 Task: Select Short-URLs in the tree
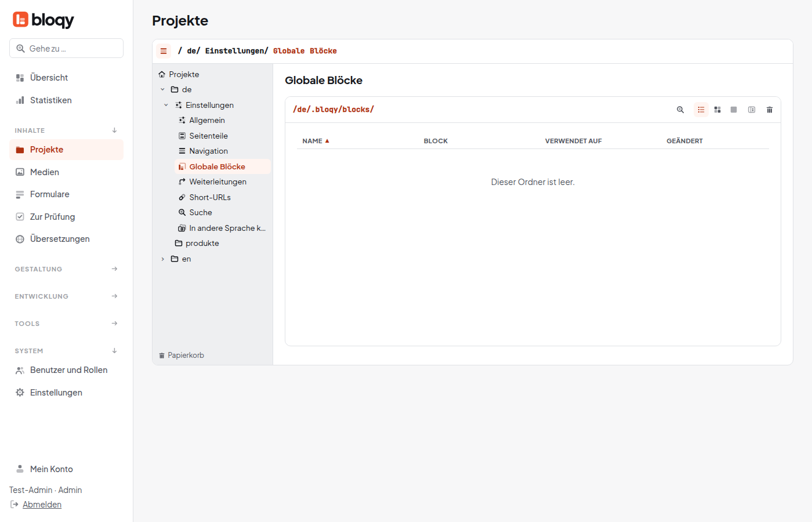click(x=223, y=197)
